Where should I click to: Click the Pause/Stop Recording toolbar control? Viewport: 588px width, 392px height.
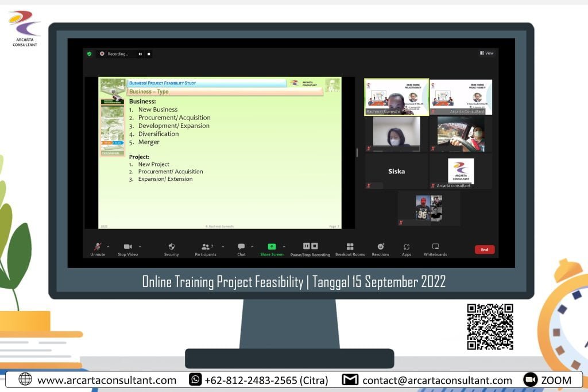[x=310, y=247]
